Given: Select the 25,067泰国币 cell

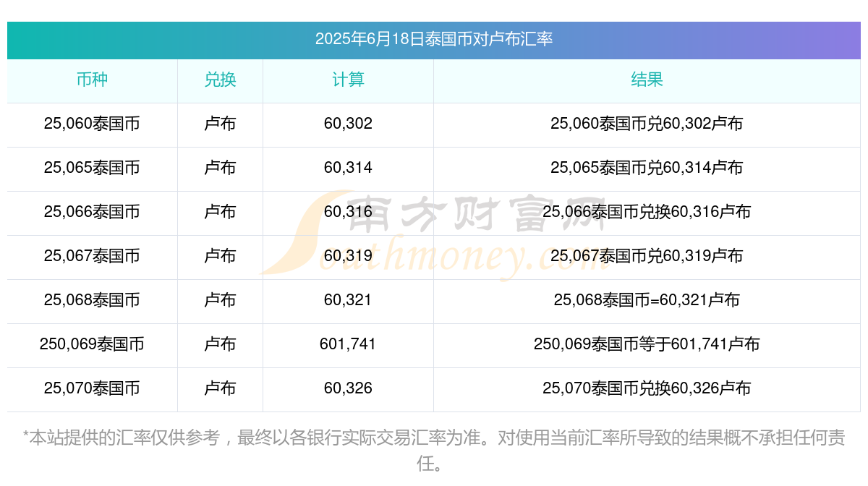Looking at the screenshot, I should (x=92, y=256).
